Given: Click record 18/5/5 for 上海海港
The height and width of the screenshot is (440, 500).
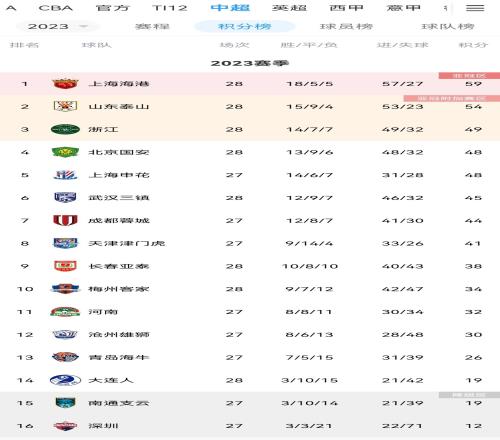Looking at the screenshot, I should (x=310, y=84).
